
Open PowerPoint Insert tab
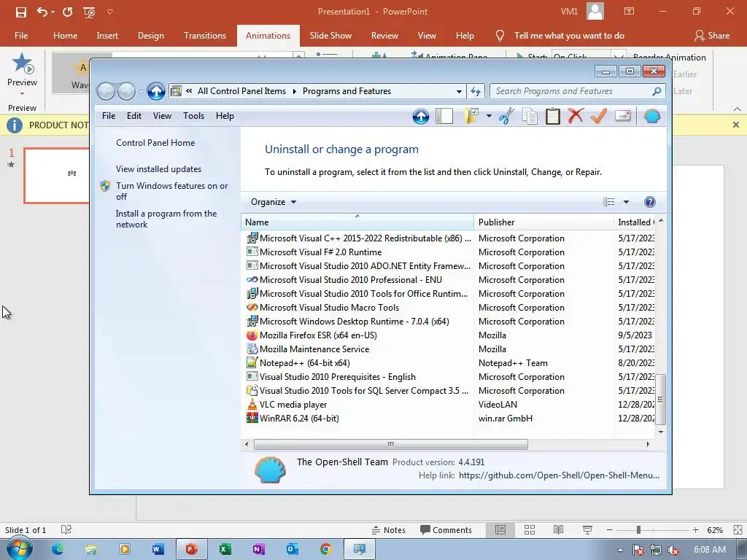(x=107, y=36)
